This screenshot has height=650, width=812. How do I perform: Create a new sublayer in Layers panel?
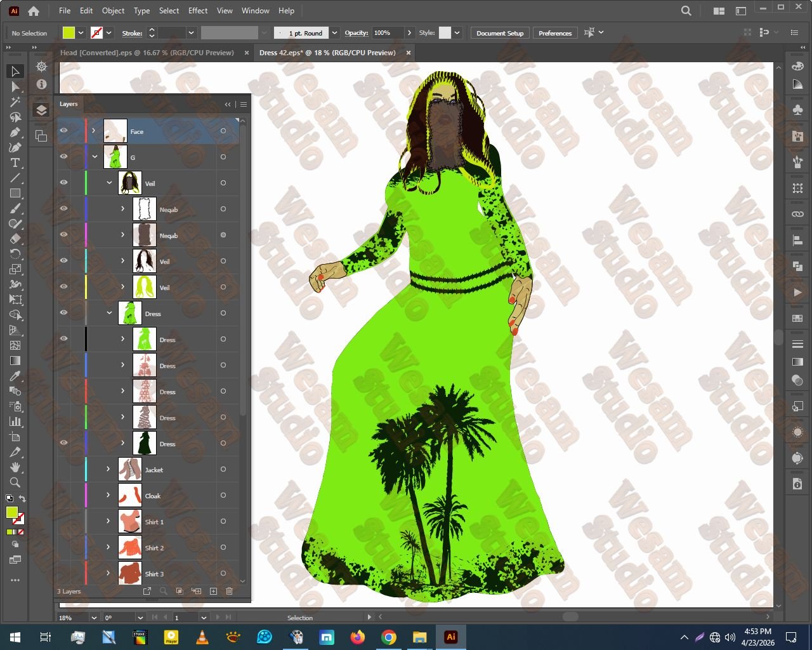196,591
